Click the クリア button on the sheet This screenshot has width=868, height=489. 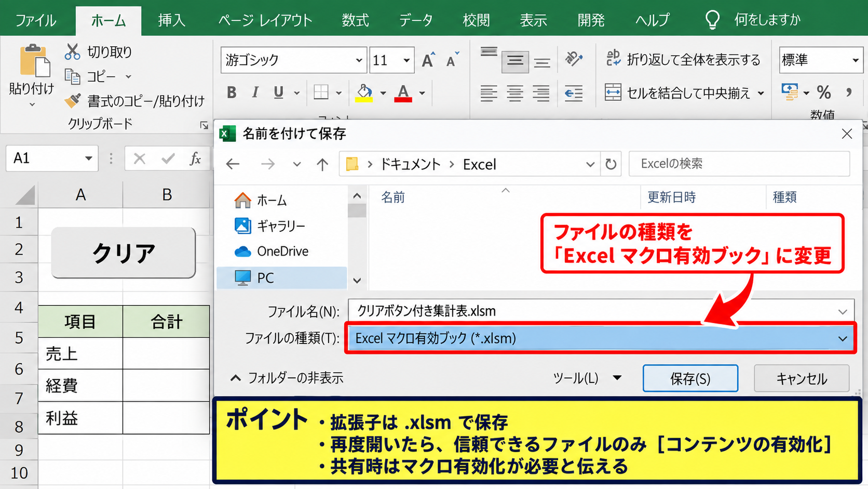coord(124,253)
